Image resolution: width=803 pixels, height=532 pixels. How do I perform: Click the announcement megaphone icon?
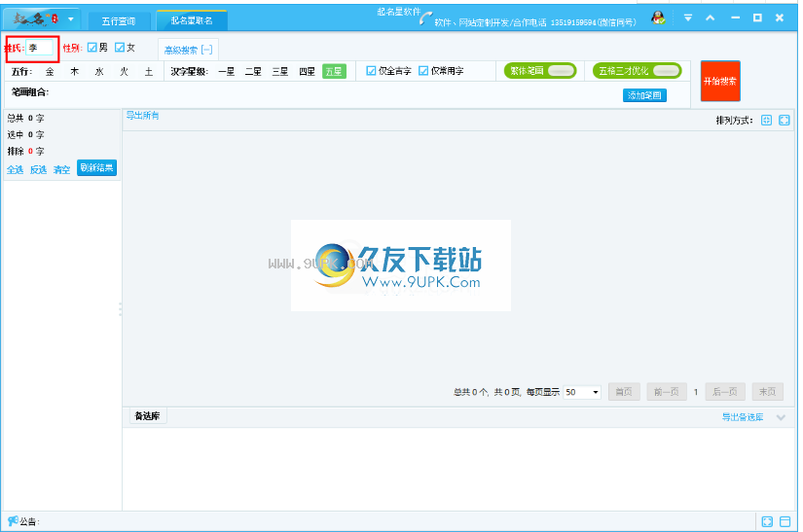pos(13,520)
